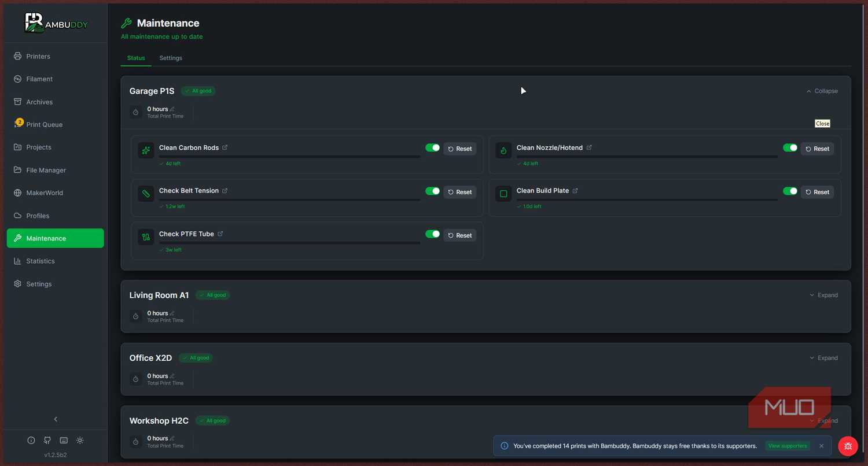Open Filament in the sidebar
The width and height of the screenshot is (868, 466).
point(56,79)
